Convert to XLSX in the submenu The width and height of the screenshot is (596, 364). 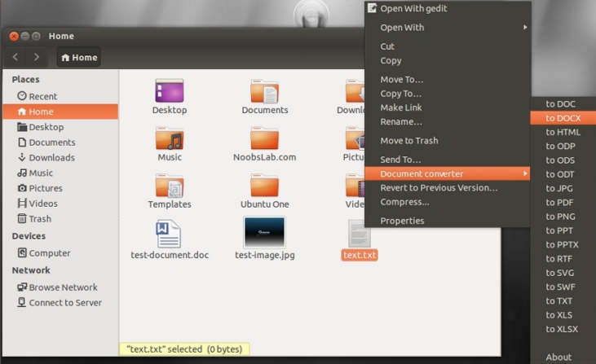point(563,329)
